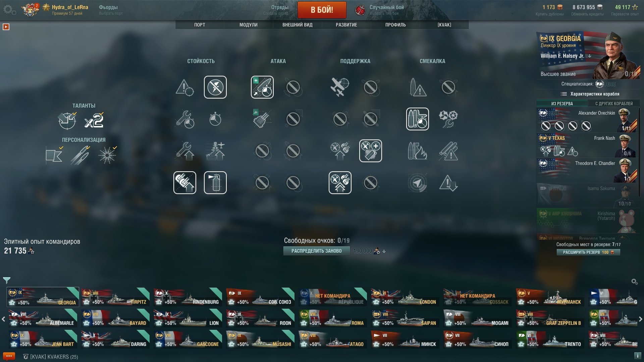Open the carousel filter funnel icon
The image size is (644, 362).
click(x=7, y=280)
